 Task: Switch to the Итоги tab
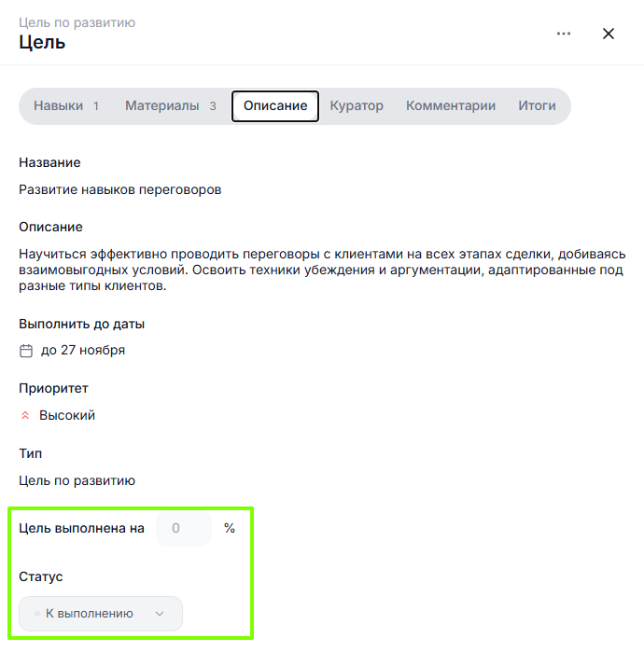(x=537, y=106)
